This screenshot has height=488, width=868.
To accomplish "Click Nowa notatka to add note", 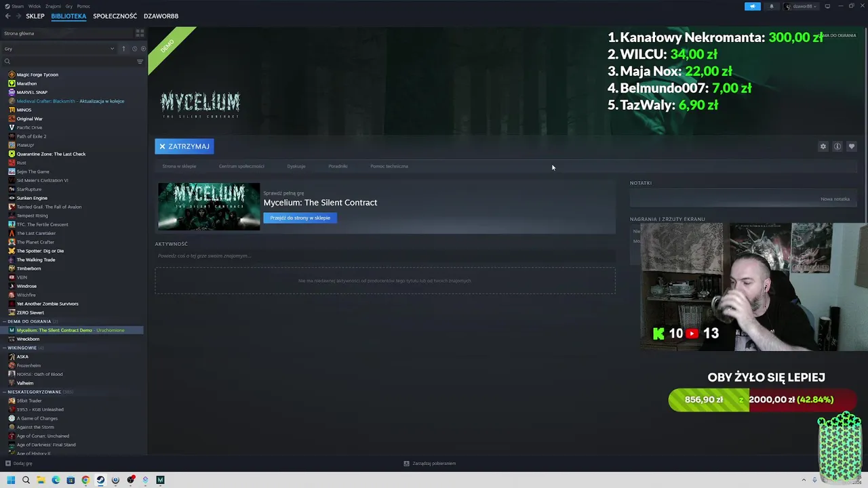I will [835, 199].
